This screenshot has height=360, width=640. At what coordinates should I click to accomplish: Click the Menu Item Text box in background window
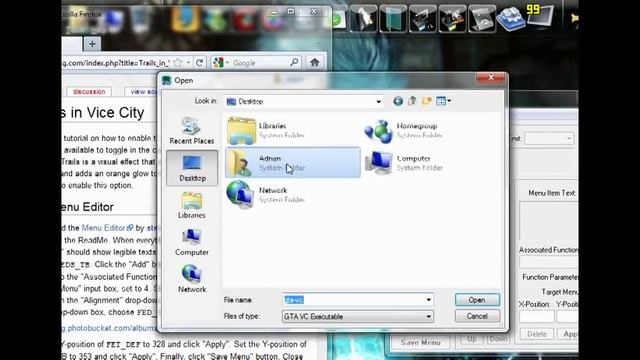[548, 220]
